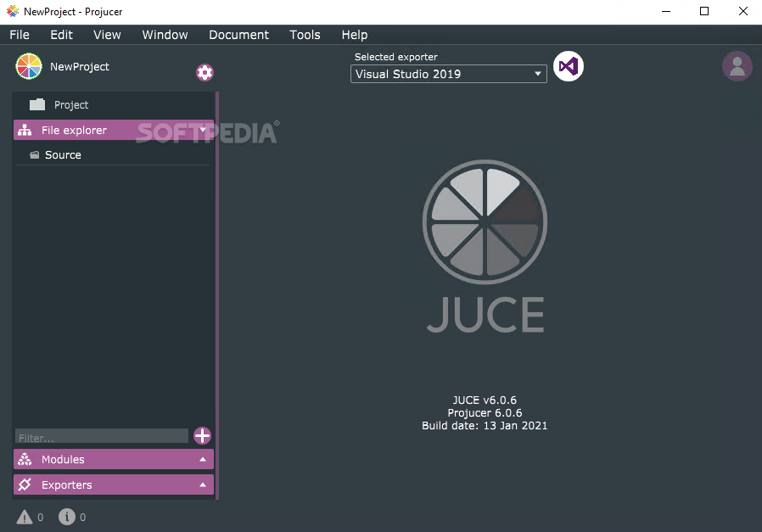This screenshot has height=532, width=762.
Task: Click the Exporters plug icon
Action: [25, 484]
